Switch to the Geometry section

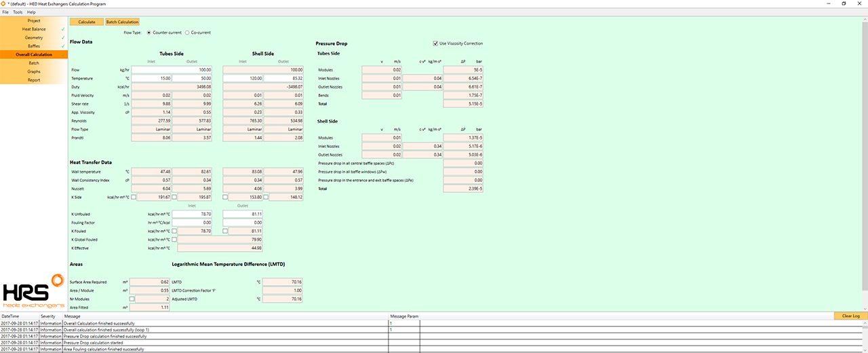pyautogui.click(x=34, y=38)
